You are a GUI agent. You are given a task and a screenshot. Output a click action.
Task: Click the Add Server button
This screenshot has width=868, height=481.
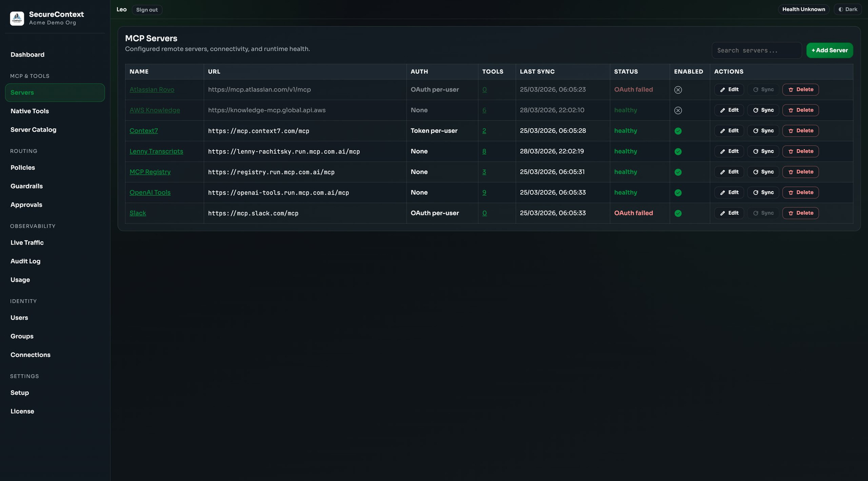pyautogui.click(x=829, y=50)
